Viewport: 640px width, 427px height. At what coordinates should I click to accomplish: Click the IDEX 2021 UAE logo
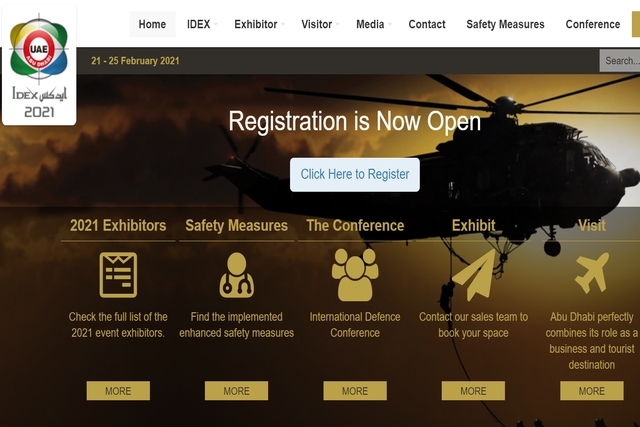pos(39,65)
